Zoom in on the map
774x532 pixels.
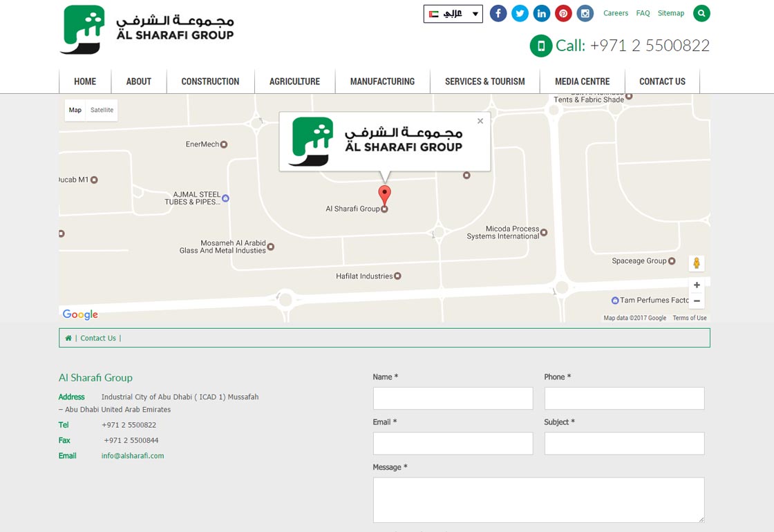click(x=697, y=285)
